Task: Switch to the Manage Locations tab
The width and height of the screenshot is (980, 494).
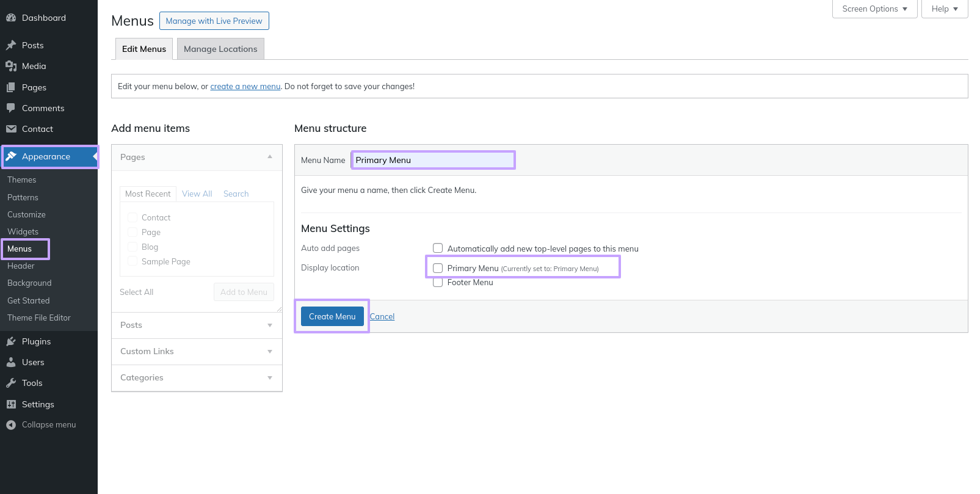Action: coord(220,49)
